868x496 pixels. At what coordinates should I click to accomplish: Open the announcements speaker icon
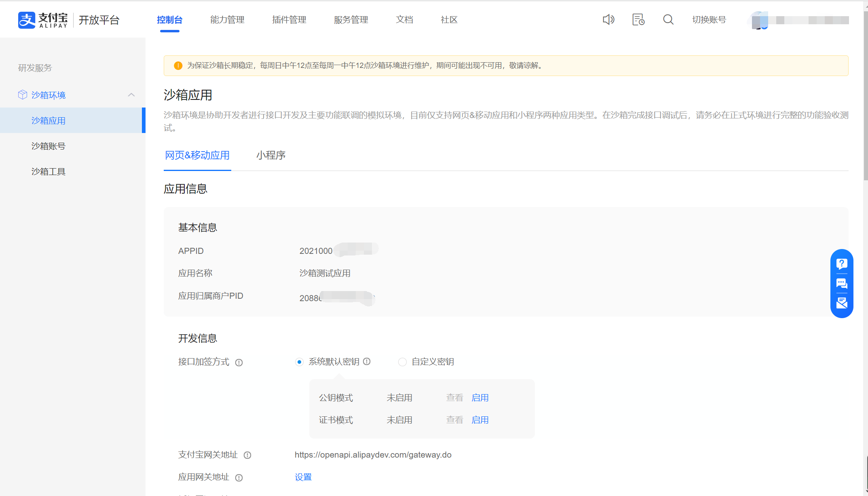(608, 19)
